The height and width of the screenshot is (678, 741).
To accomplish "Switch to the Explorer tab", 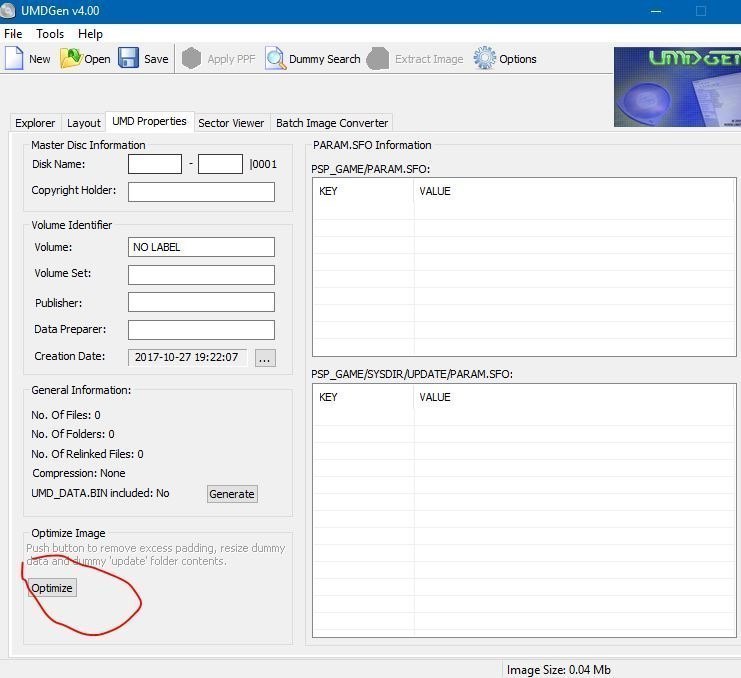I will pos(35,123).
